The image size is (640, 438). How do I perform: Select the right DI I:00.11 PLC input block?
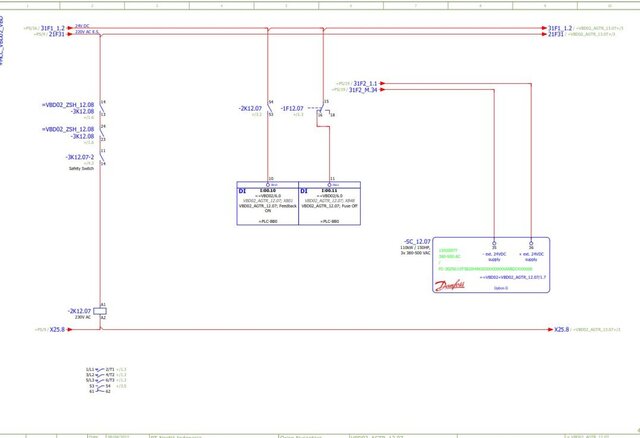pos(328,204)
